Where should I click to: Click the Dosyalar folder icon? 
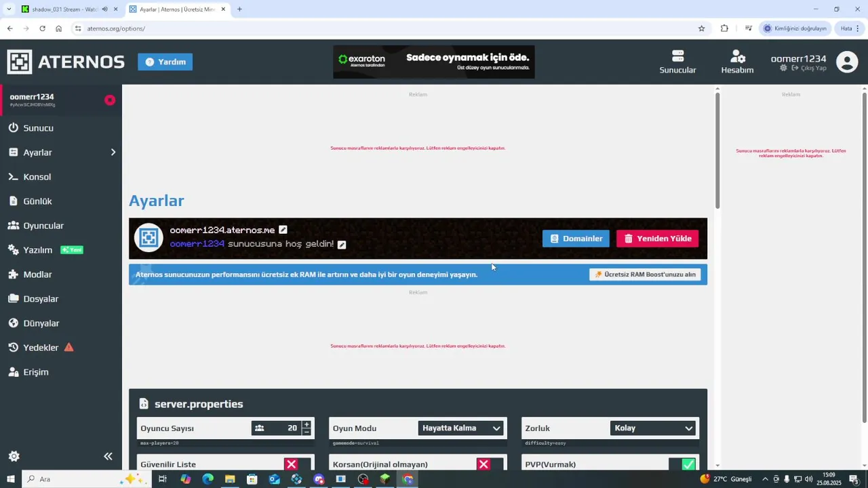tap(14, 299)
